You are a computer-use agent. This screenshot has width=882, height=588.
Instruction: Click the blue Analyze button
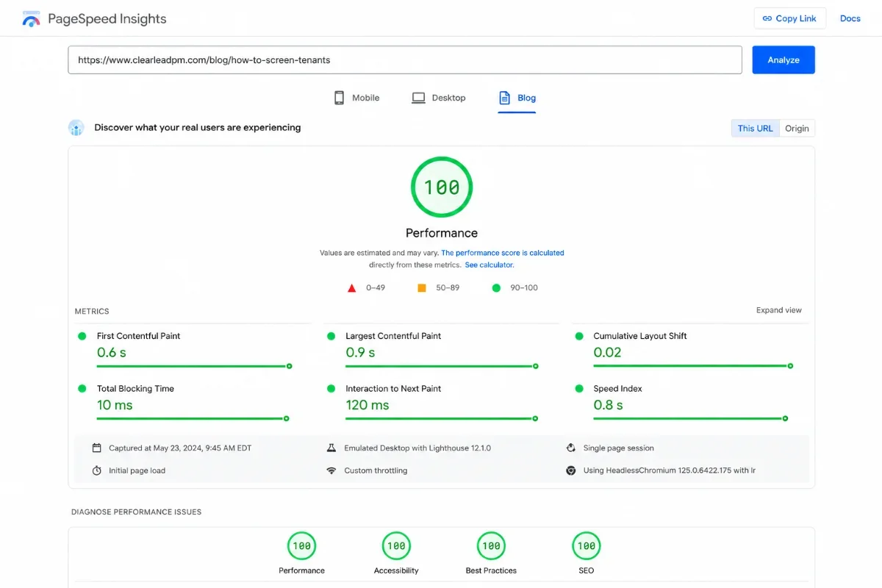coord(784,60)
